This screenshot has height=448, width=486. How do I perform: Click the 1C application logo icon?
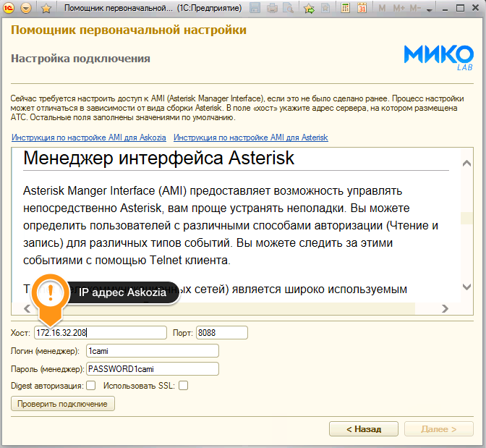point(9,8)
